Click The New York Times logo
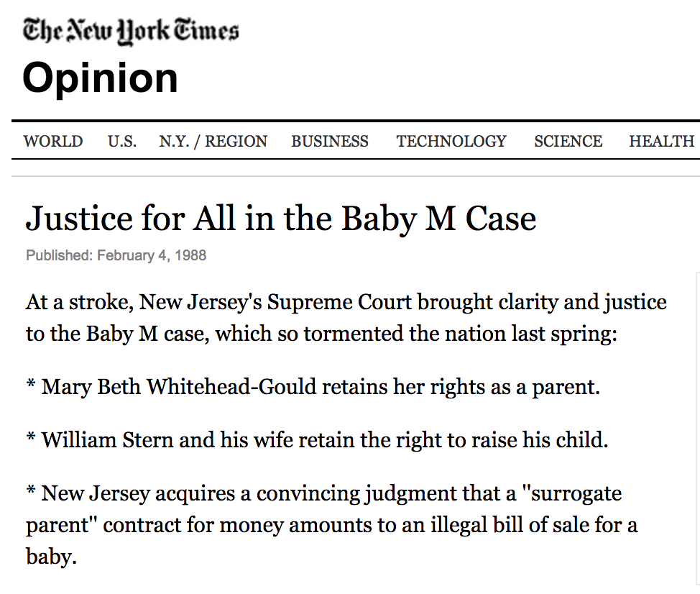Screen dimensions: 700x594 (131, 32)
